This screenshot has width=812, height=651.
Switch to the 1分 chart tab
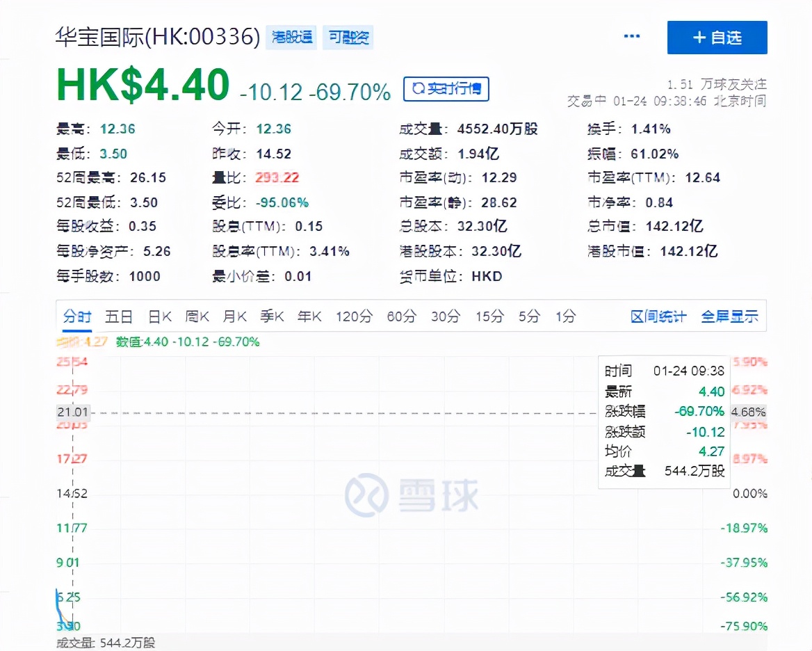coord(565,316)
